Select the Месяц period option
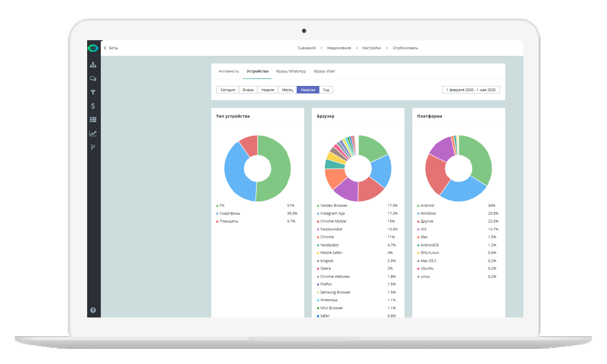607x364 pixels. click(287, 90)
